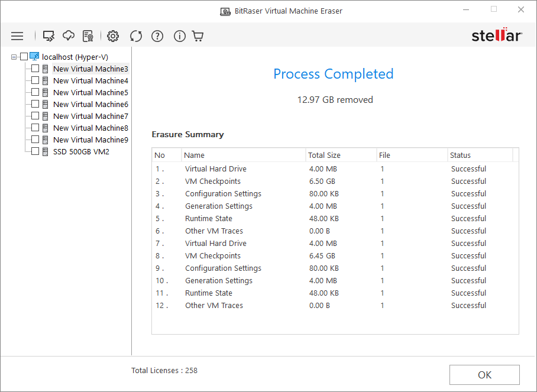Click Configuration Settings in row 9
Viewport: 537px width, 392px height.
223,268
